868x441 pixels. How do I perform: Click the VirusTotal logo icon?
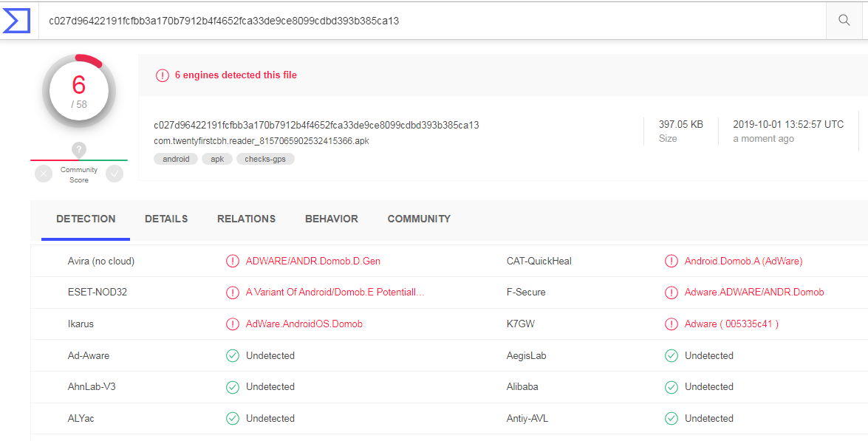click(x=16, y=20)
